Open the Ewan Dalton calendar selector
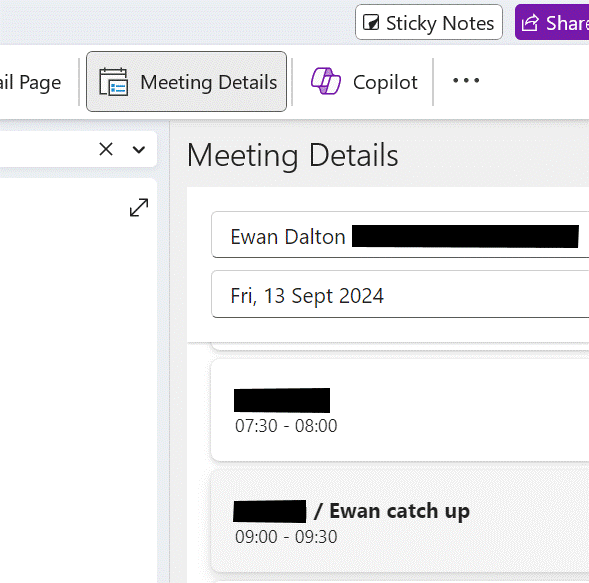589x583 pixels. 400,235
